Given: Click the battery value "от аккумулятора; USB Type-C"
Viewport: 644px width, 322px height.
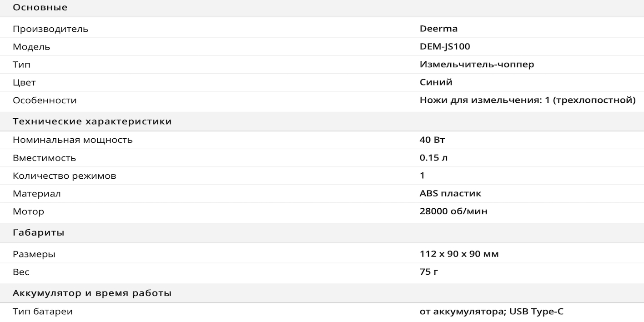Looking at the screenshot, I should [492, 312].
